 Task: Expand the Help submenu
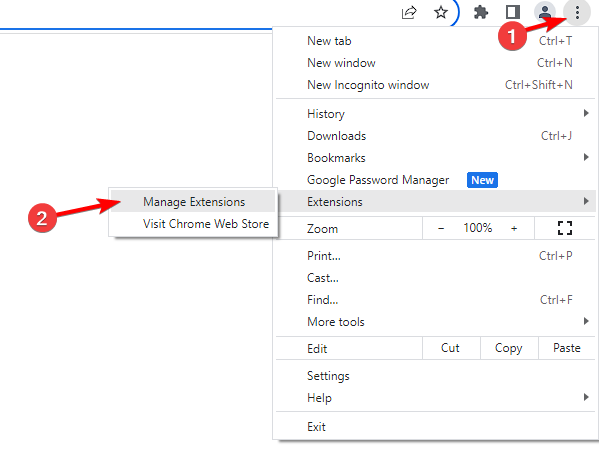(435, 398)
